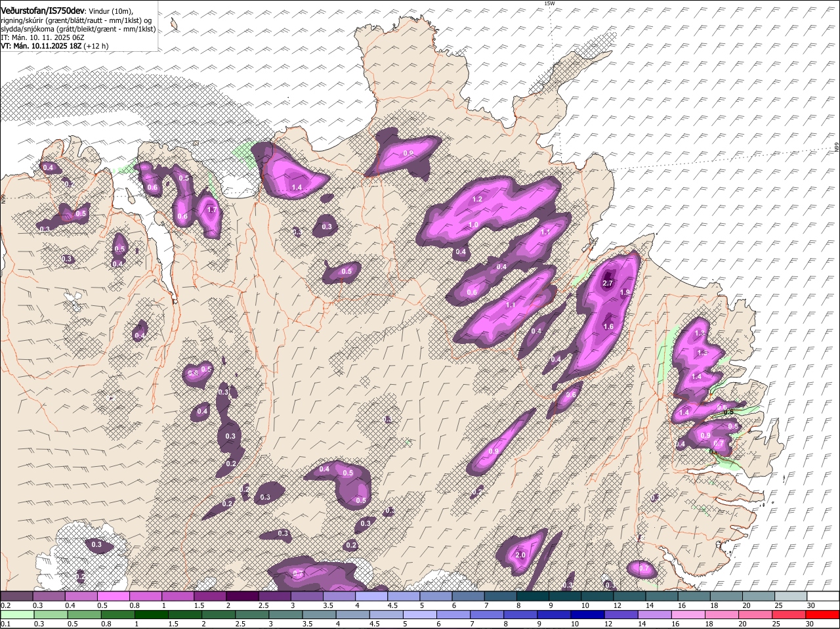
Task: Select the darkest purple top swatch between 2 and 2.5
Action: (242, 596)
